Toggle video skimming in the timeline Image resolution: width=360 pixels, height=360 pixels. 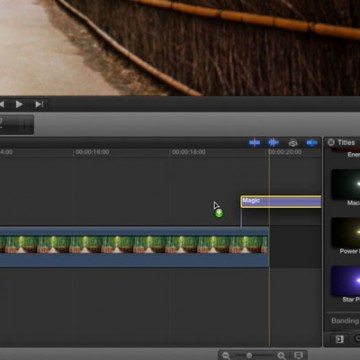(254, 143)
